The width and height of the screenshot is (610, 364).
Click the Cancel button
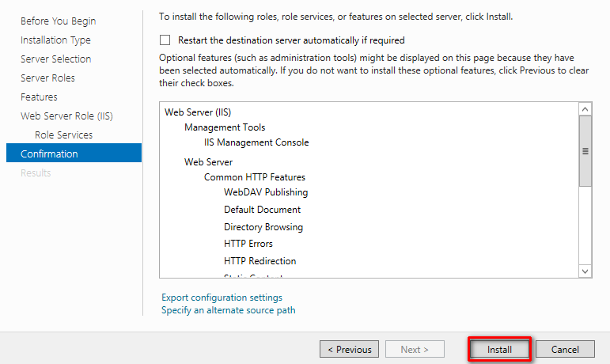coord(565,349)
